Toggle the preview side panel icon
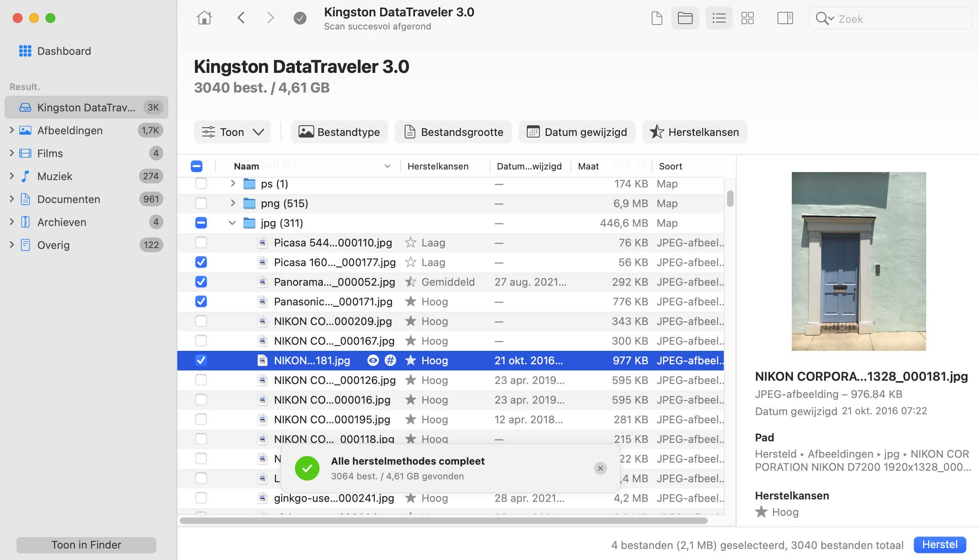Viewport: 979px width, 560px height. pos(785,18)
